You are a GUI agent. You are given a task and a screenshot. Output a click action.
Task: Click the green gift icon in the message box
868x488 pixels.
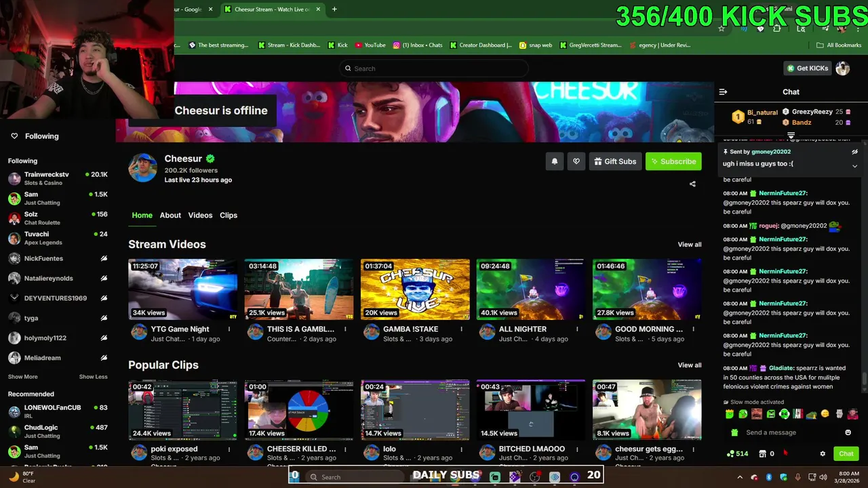[735, 432]
